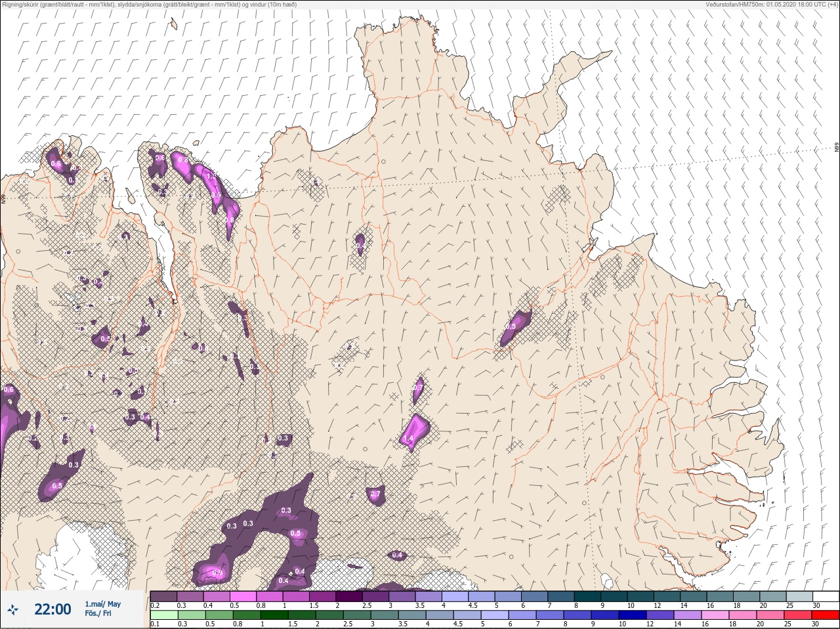Select the 'Fös./ Fri' weekday text
The height and width of the screenshot is (629, 840).
tap(98, 614)
